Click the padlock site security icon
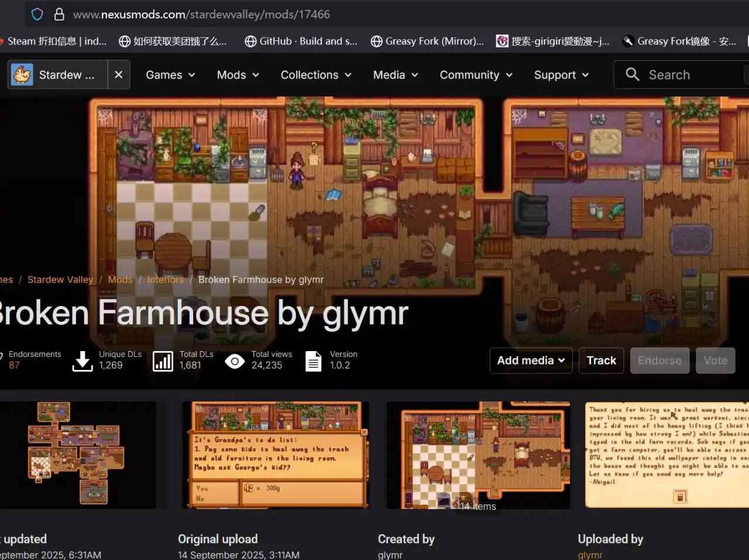 59,14
